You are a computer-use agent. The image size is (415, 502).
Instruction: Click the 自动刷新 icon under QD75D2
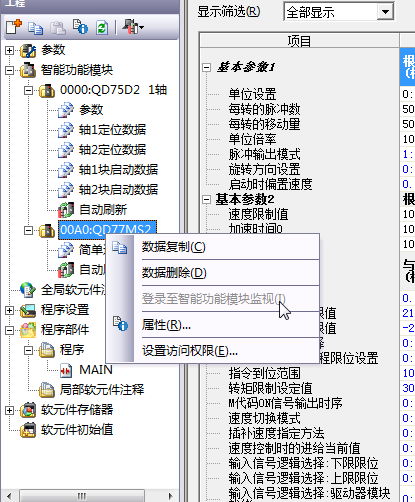tap(66, 210)
